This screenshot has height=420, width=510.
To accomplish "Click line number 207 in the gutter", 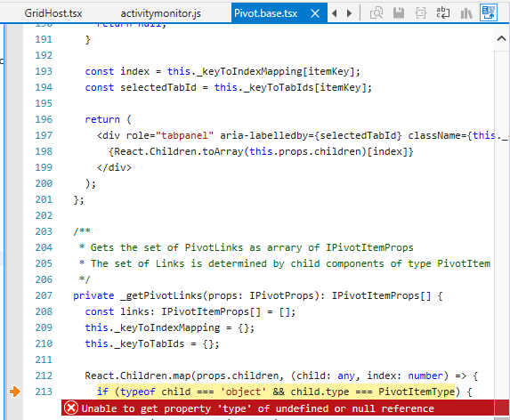I will tap(44, 295).
